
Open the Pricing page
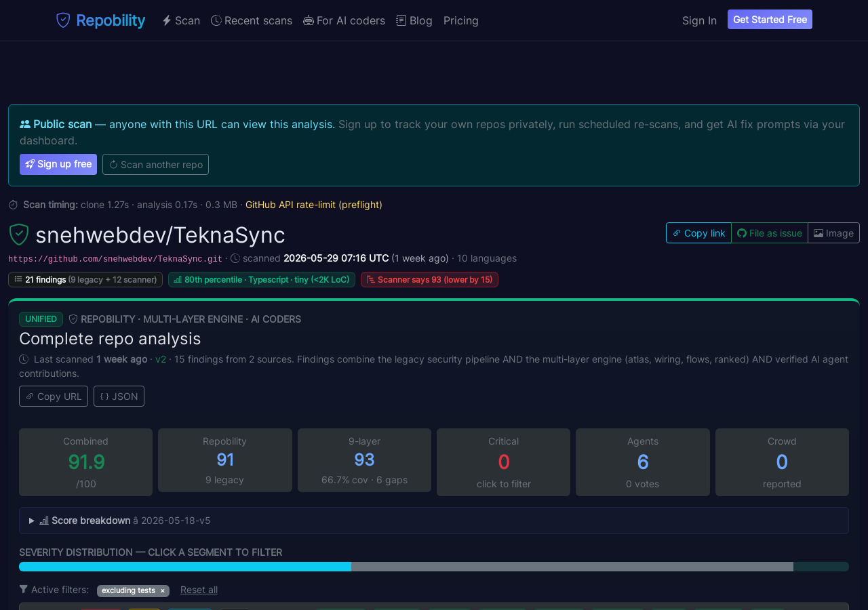tap(461, 20)
